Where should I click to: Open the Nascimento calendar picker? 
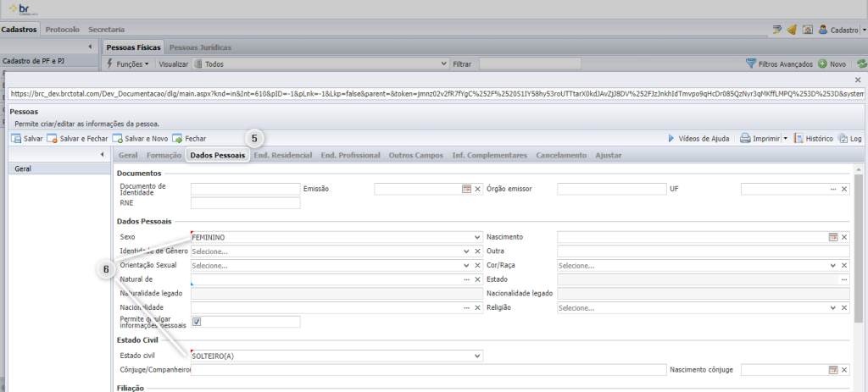(833, 237)
